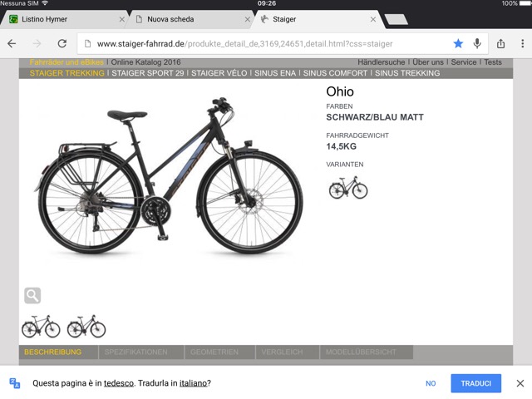Decline translation with NO button
The image size is (532, 399).
(x=431, y=383)
